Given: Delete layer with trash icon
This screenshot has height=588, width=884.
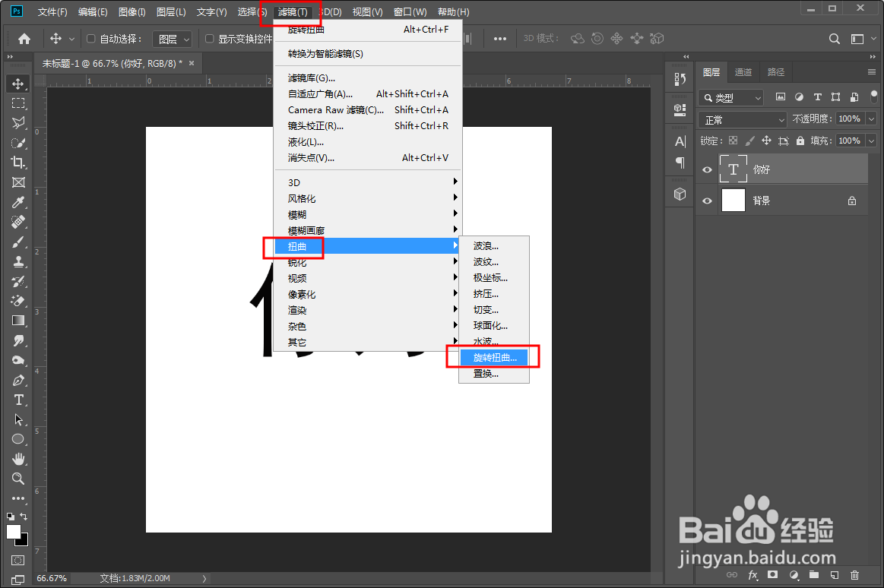Looking at the screenshot, I should pyautogui.click(x=854, y=575).
